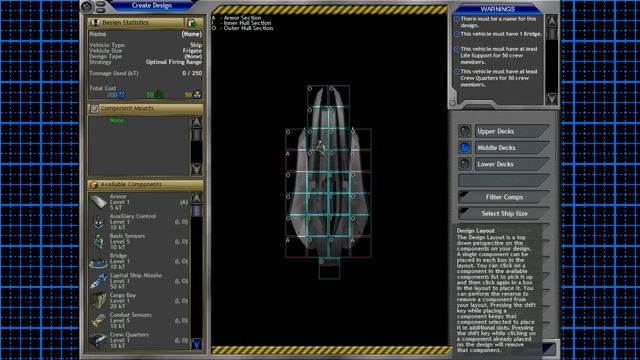640x360 pixels.
Task: Click the Vehicle Size value Frigate
Action: pyautogui.click(x=192, y=51)
